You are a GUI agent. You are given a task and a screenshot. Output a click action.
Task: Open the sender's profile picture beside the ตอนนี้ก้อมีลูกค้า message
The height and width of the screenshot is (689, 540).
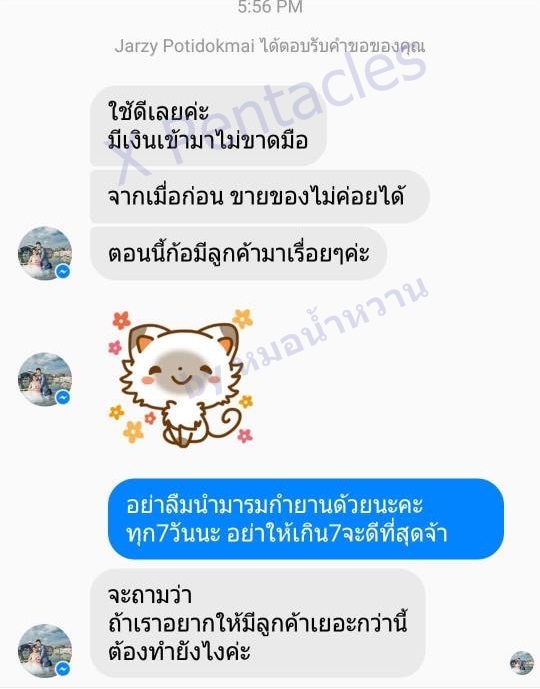tap(45, 254)
